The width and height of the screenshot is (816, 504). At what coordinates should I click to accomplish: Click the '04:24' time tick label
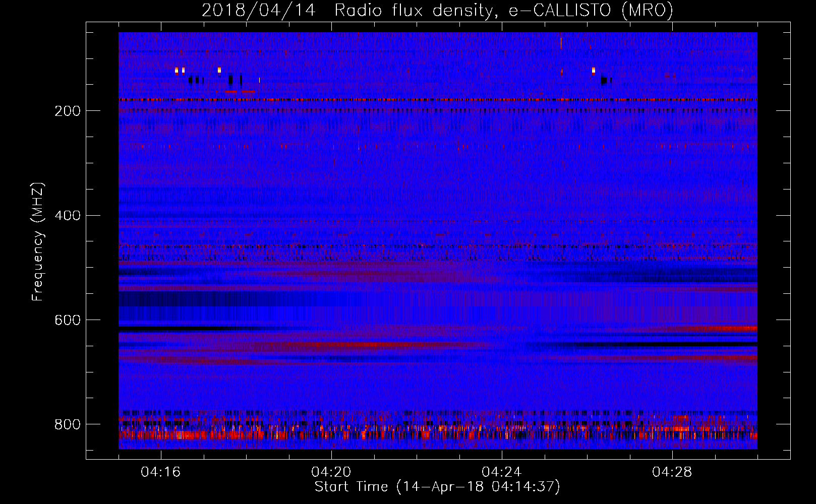pos(502,472)
